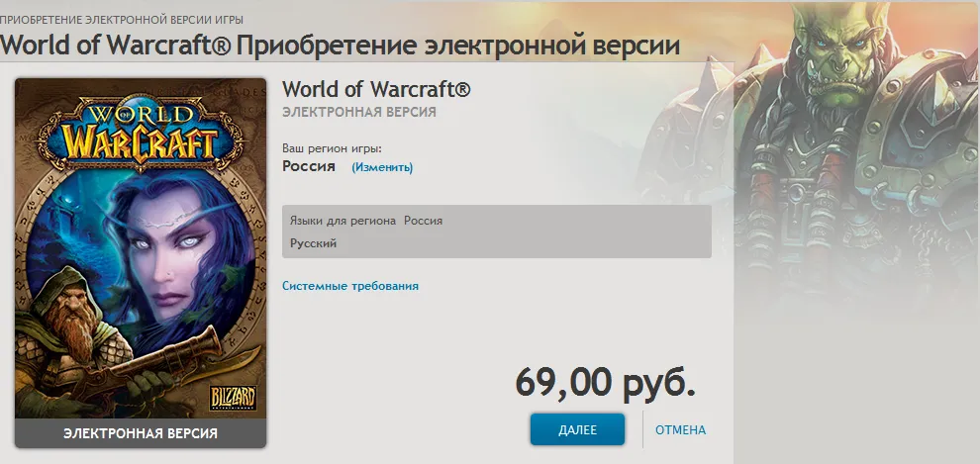Open the Изменить region link
The image size is (980, 464).
[382, 167]
